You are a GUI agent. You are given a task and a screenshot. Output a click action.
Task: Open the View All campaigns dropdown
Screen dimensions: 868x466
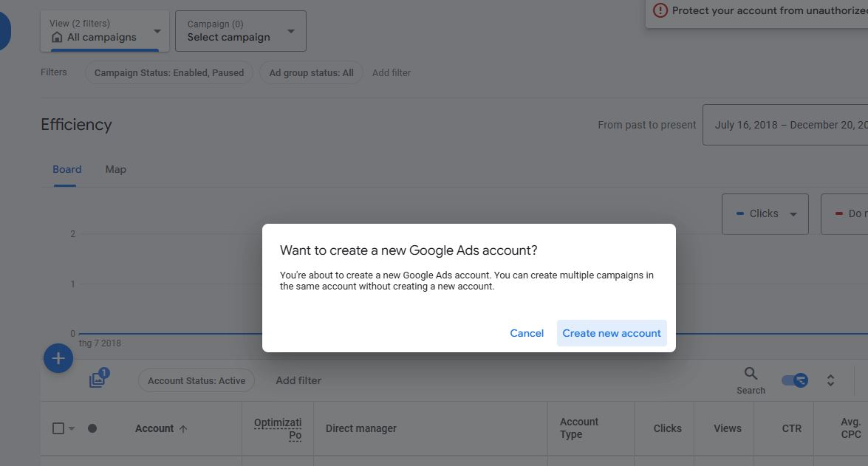105,31
